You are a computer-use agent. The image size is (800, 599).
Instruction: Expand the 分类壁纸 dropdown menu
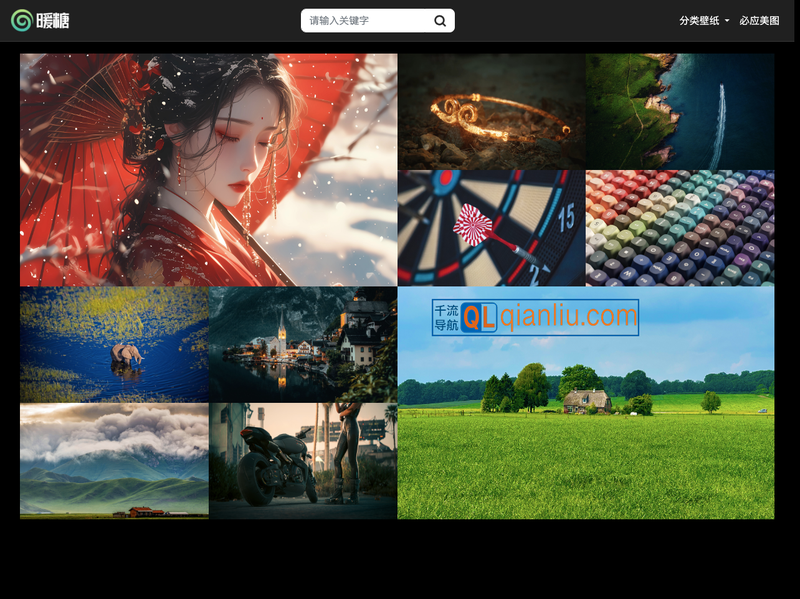tap(699, 21)
